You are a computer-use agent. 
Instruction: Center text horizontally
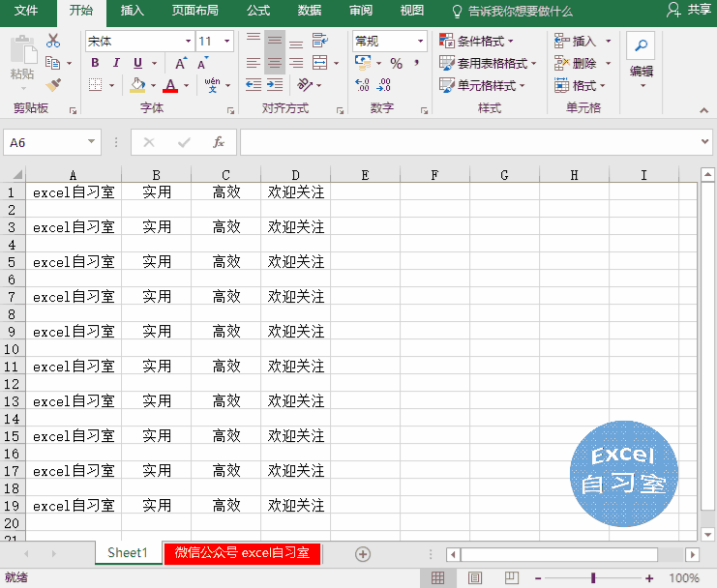point(275,63)
